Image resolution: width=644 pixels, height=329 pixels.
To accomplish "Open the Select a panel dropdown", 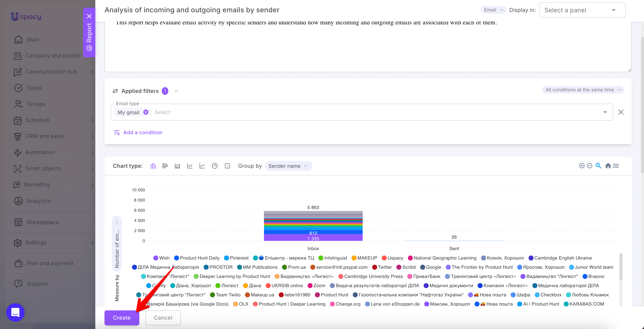I will [x=582, y=10].
